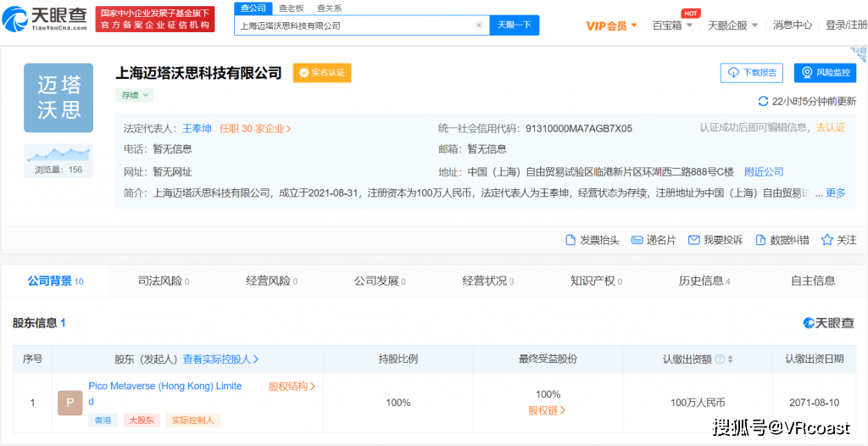Click the 股东信息 section heading

click(x=39, y=323)
